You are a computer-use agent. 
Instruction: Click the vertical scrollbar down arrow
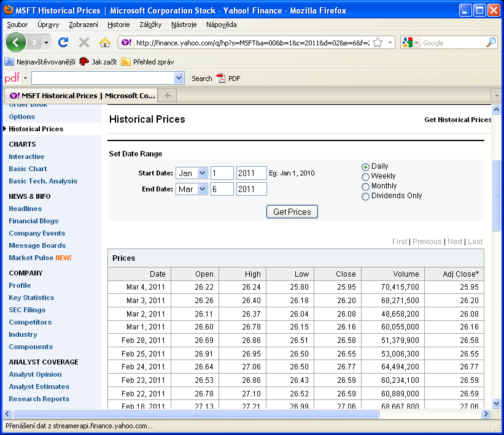coord(496,403)
